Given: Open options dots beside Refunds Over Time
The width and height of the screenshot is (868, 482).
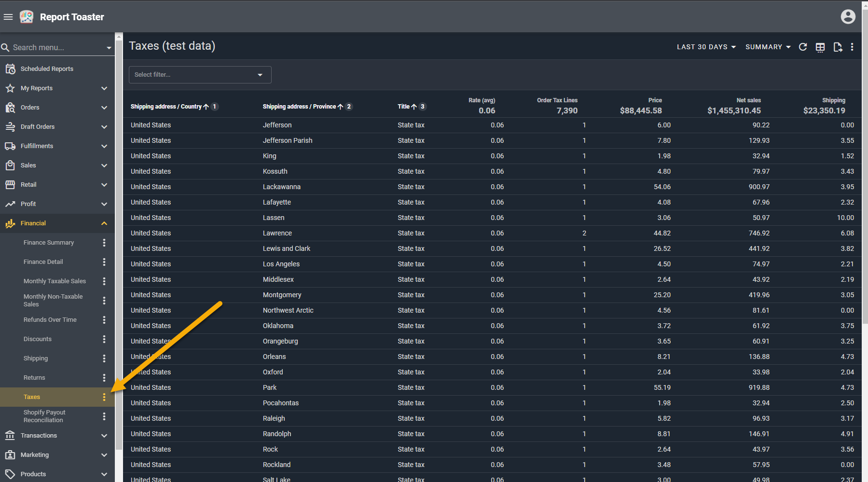Looking at the screenshot, I should (104, 320).
